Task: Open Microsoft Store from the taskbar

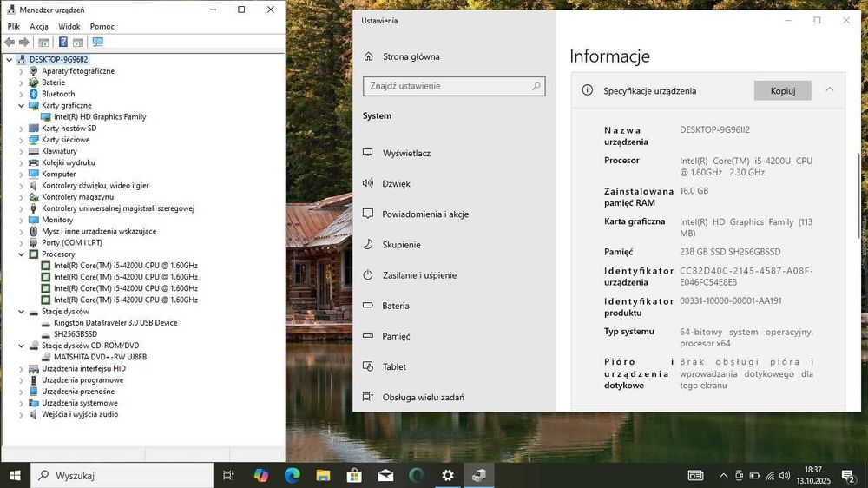Action: pyautogui.click(x=354, y=475)
